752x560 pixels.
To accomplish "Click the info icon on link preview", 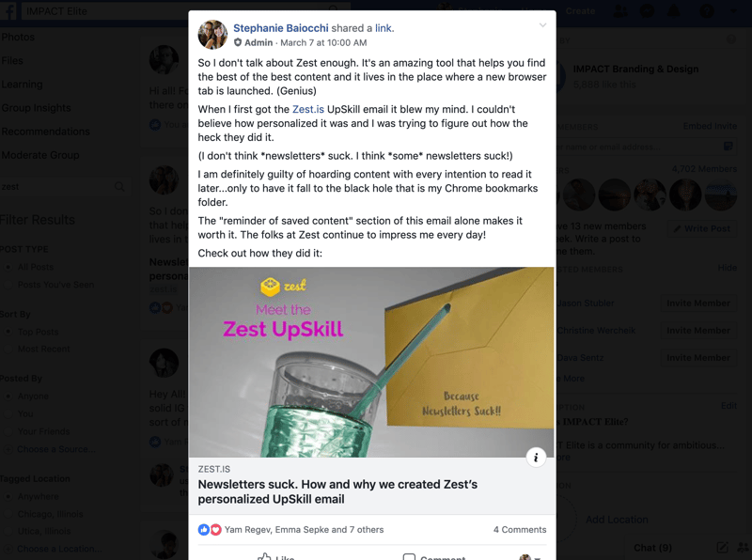I will (536, 458).
